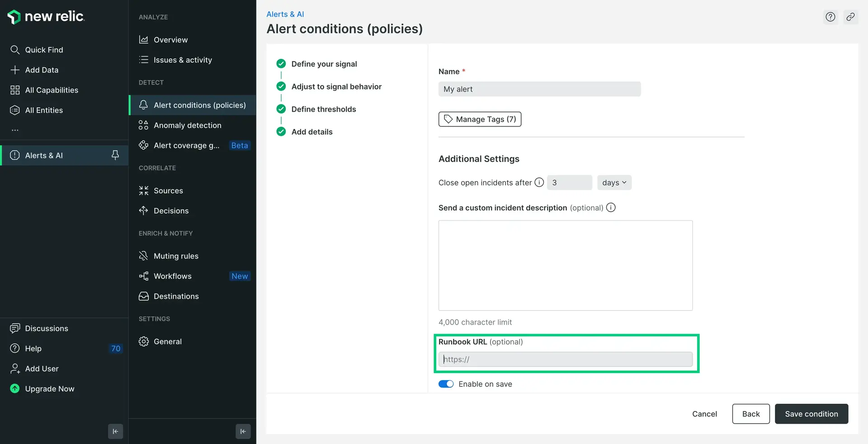This screenshot has width=868, height=444.
Task: Show info for custom incident description
Action: point(611,208)
